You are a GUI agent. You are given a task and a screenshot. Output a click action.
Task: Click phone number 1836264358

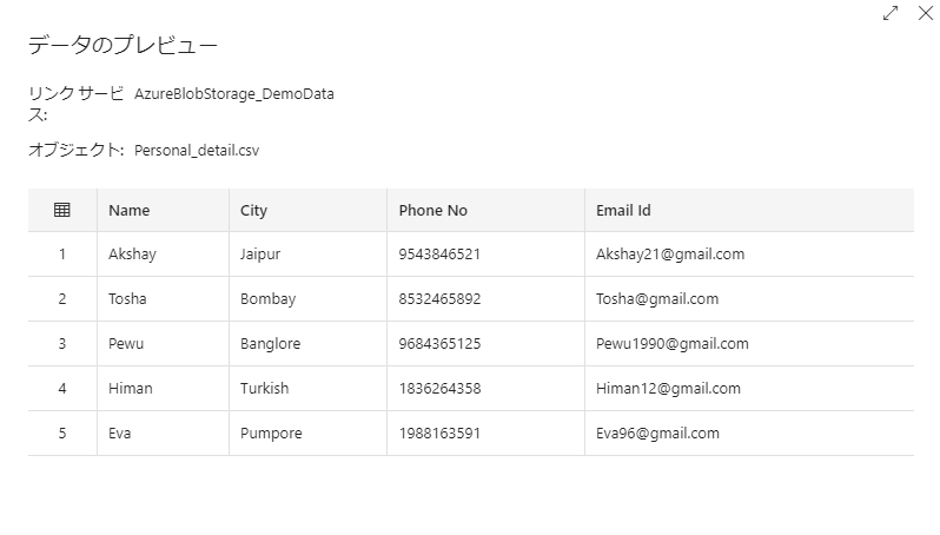click(x=440, y=388)
